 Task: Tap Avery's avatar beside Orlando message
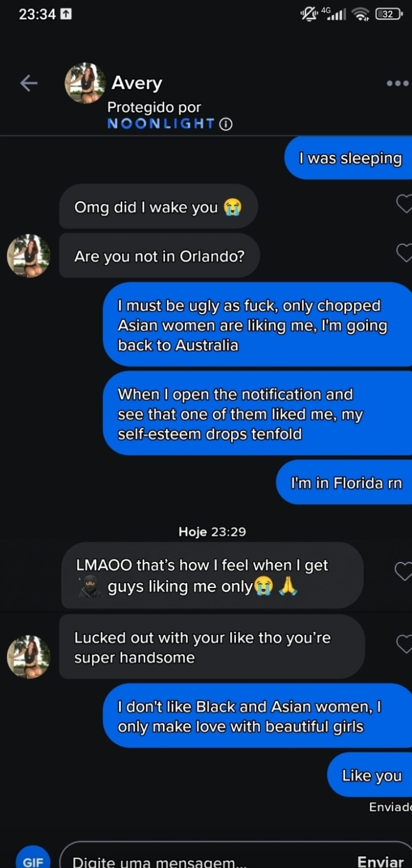29,256
